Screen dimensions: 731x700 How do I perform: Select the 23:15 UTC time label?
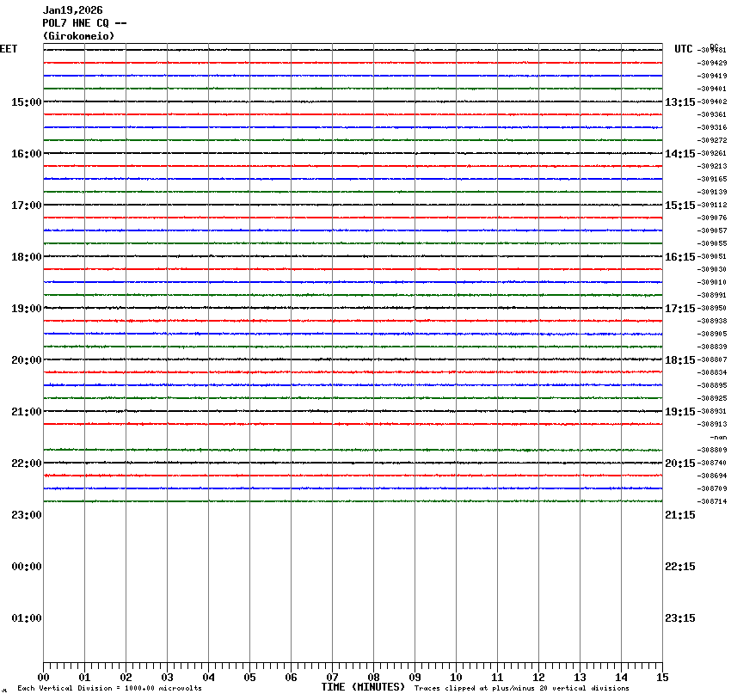[680, 618]
